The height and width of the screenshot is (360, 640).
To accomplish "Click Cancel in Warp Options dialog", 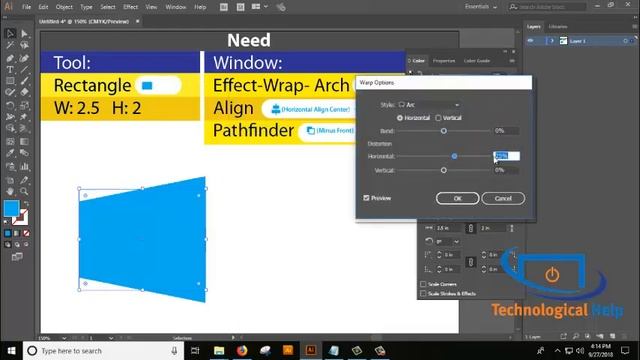I will [503, 198].
